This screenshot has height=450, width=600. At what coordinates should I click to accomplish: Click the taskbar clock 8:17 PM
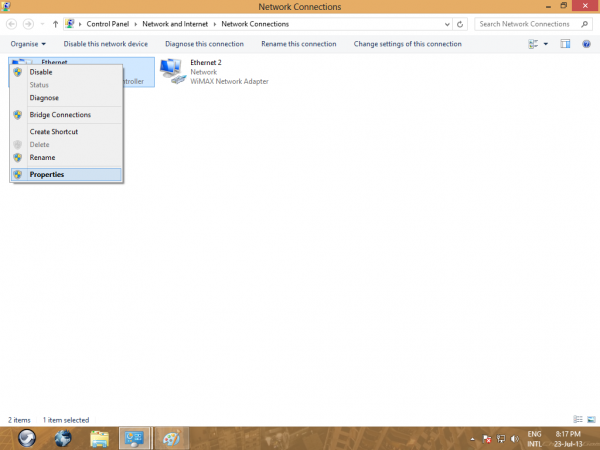(x=568, y=434)
